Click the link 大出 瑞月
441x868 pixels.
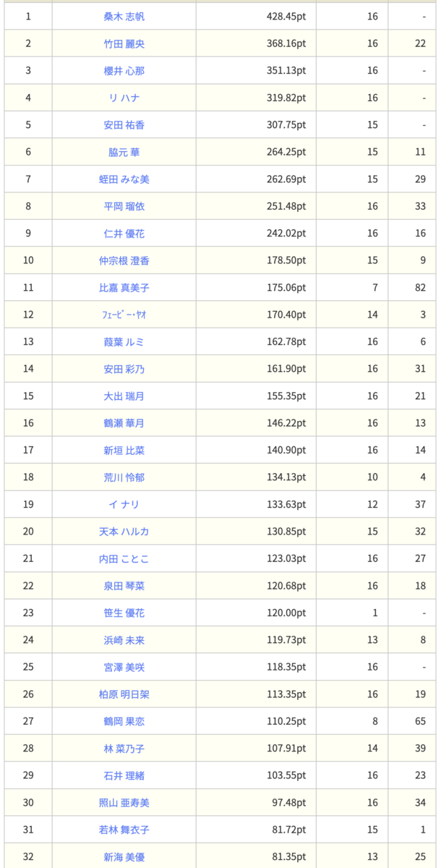pyautogui.click(x=124, y=396)
